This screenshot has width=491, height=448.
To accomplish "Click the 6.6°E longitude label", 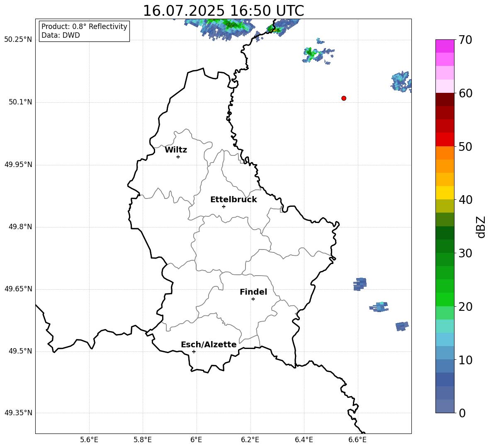I will [357, 440].
